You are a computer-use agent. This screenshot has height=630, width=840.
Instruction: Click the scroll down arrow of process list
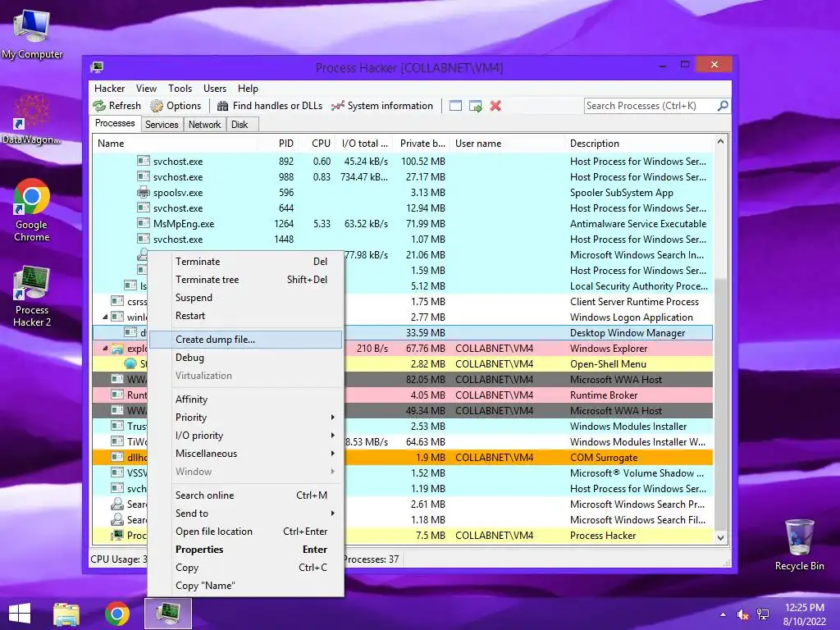click(720, 538)
